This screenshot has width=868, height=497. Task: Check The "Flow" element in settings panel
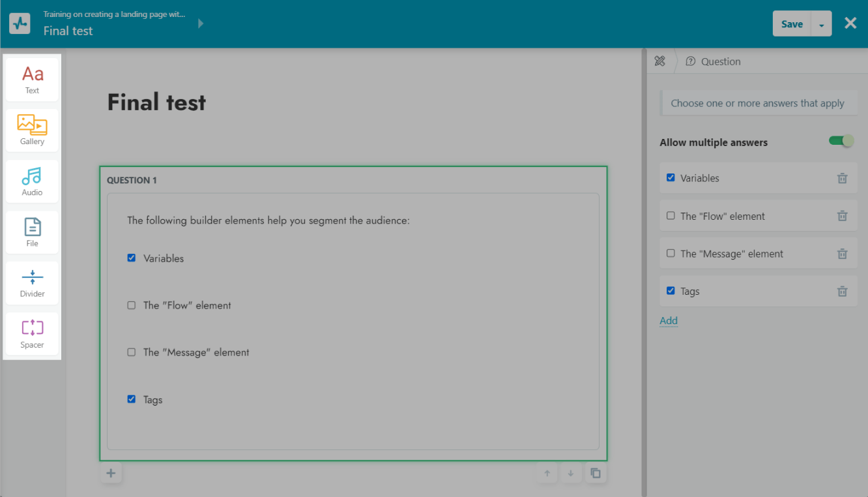pyautogui.click(x=671, y=216)
